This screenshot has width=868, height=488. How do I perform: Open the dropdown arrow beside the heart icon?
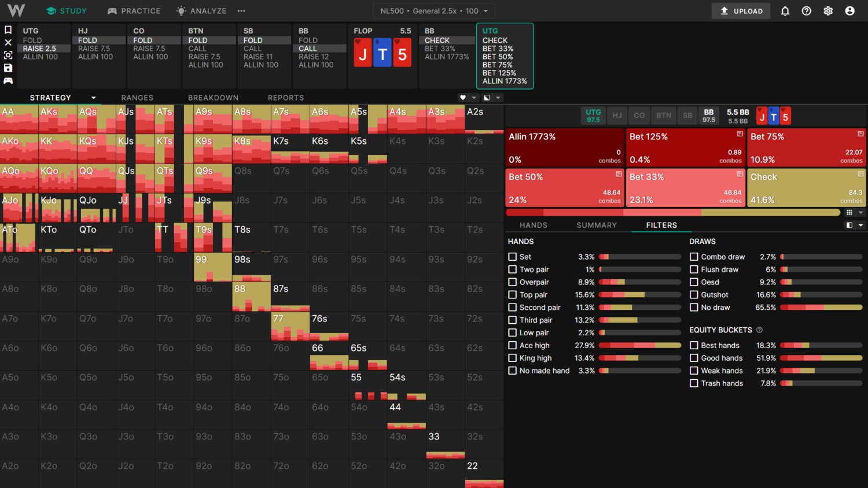474,98
